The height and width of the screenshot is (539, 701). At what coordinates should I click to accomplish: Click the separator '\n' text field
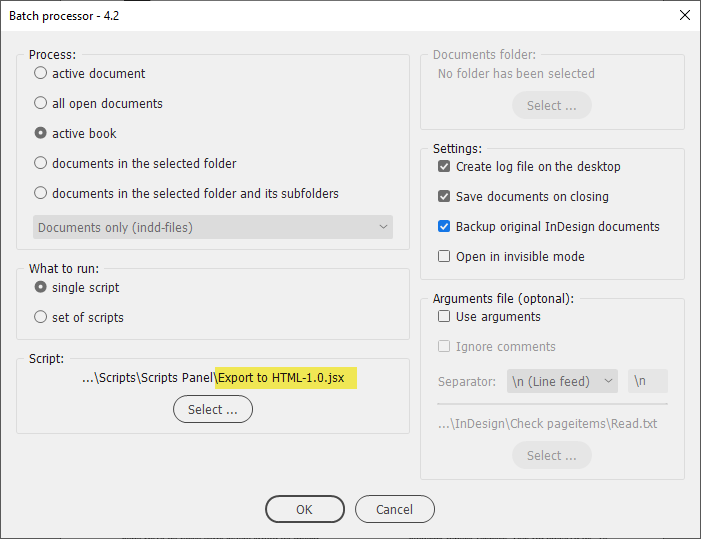[x=647, y=381]
